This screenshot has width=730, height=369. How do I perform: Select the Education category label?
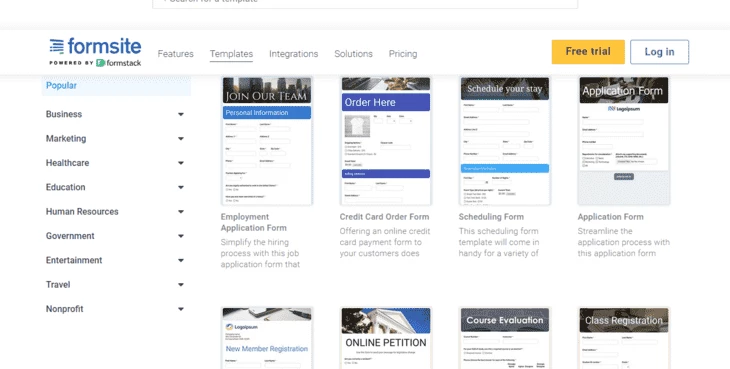(65, 188)
